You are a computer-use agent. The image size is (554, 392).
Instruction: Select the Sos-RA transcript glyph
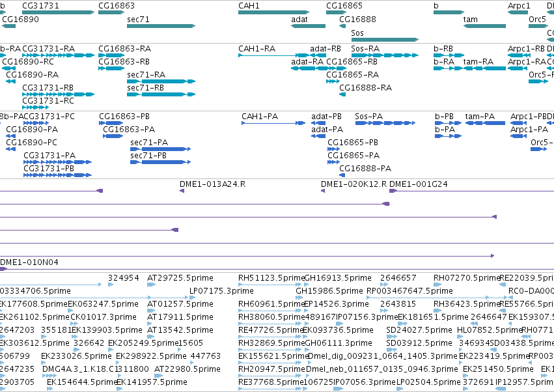pyautogui.click(x=385, y=55)
